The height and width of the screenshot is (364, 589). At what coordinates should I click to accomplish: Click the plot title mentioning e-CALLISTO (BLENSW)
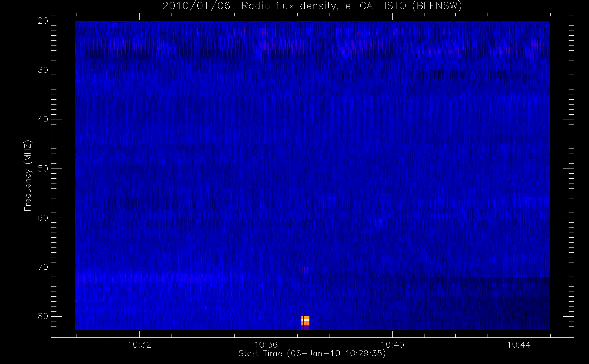click(x=312, y=6)
